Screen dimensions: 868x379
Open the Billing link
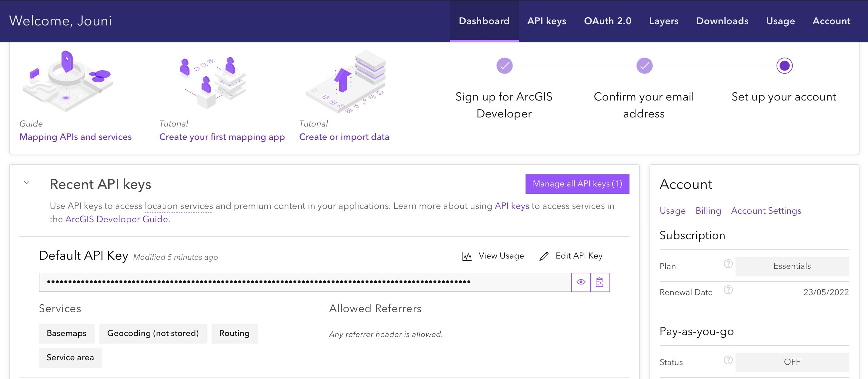click(x=708, y=211)
